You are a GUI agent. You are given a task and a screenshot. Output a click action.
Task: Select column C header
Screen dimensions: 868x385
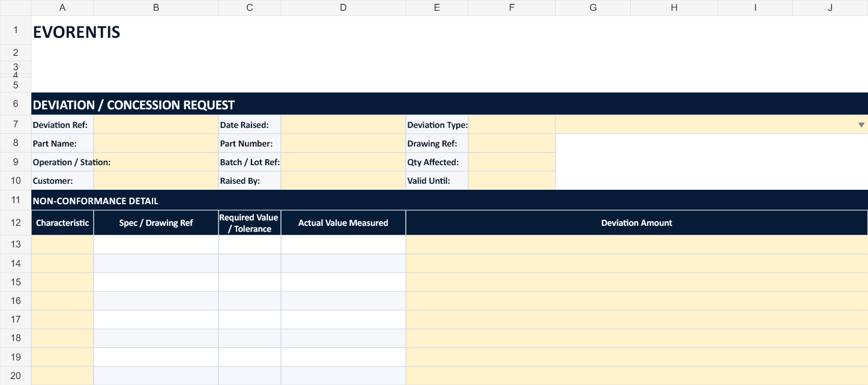click(250, 8)
